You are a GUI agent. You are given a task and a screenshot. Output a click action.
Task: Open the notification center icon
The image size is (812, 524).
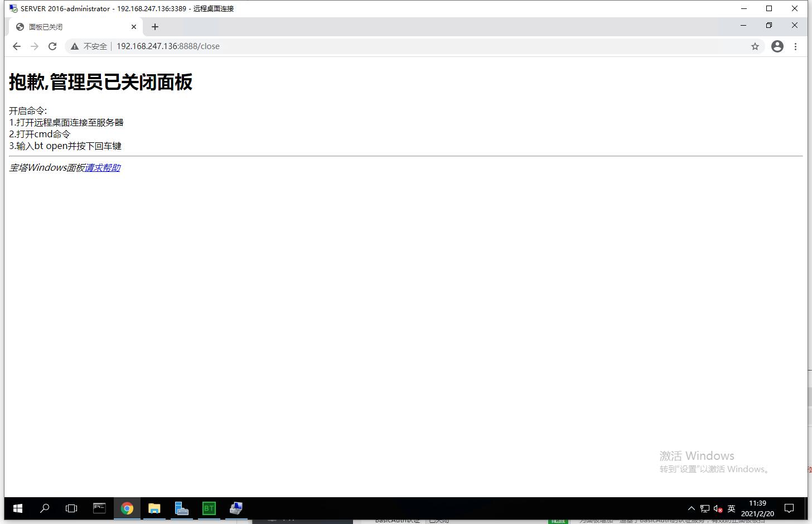[789, 508]
